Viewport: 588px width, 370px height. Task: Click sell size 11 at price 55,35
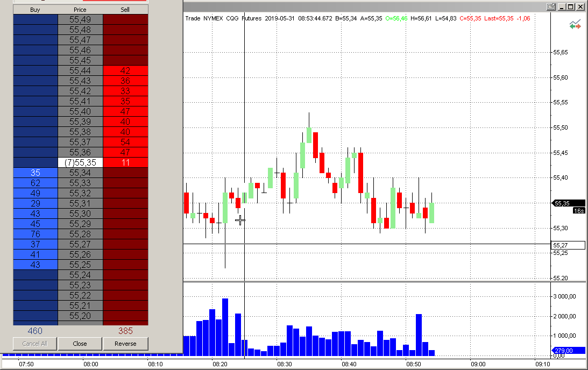[125, 162]
